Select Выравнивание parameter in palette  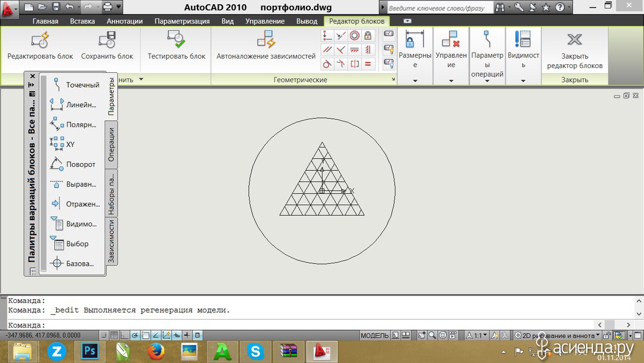click(x=75, y=184)
